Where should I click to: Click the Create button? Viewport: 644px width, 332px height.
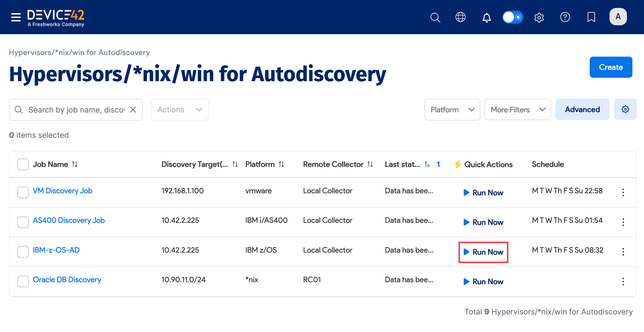(x=610, y=67)
